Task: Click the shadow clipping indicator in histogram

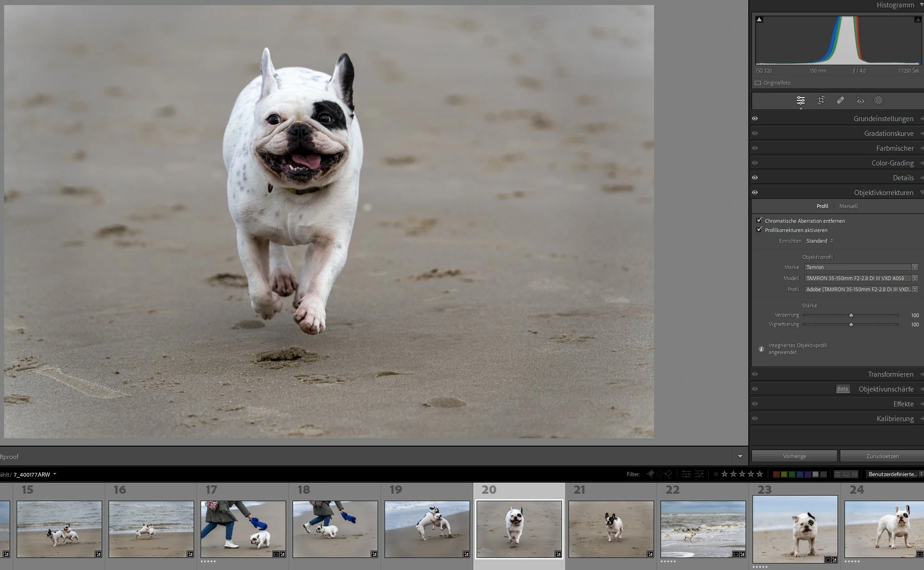Action: tap(759, 19)
